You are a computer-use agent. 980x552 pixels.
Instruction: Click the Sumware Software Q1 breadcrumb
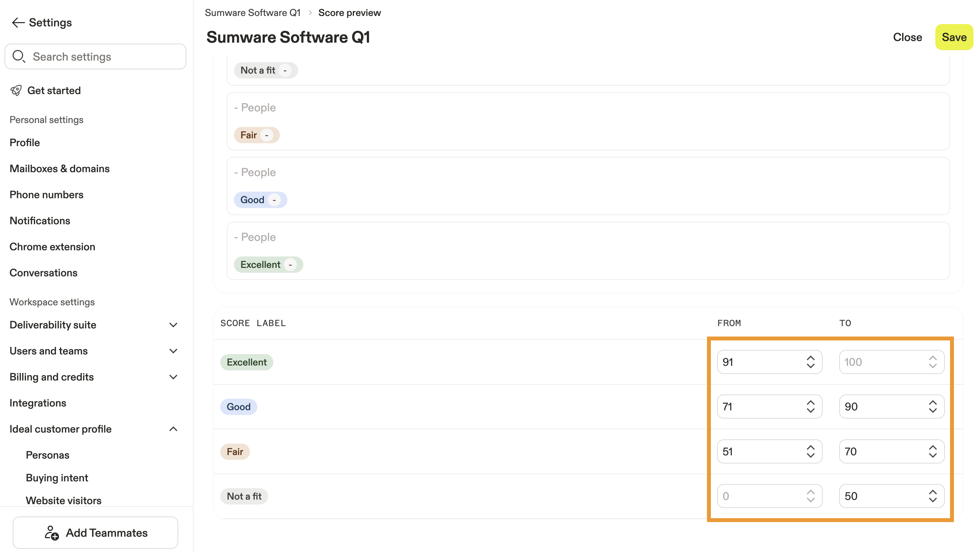click(252, 13)
